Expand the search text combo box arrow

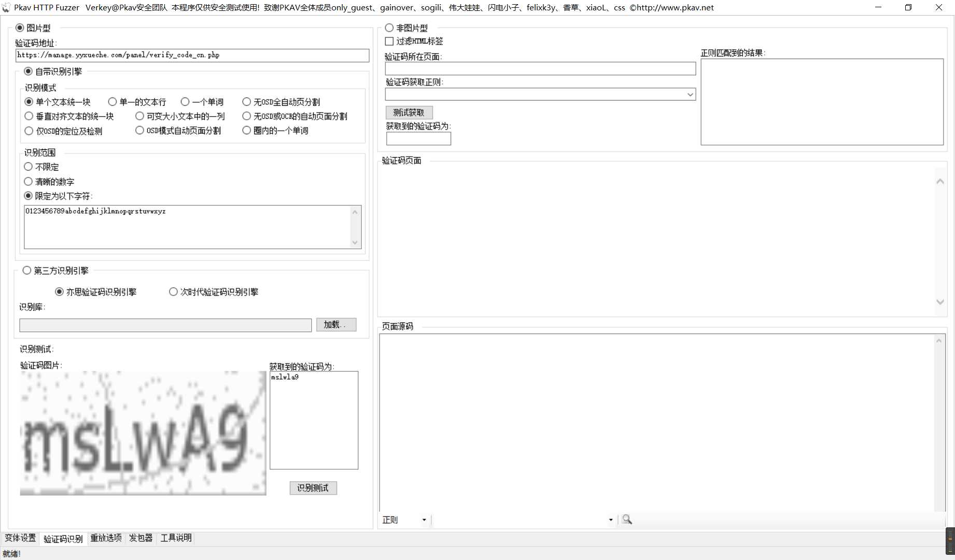(611, 520)
